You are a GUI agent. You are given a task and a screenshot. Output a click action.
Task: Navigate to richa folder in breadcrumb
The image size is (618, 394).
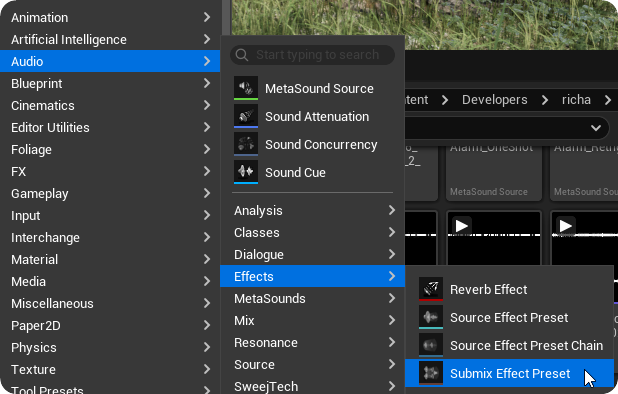(x=576, y=100)
